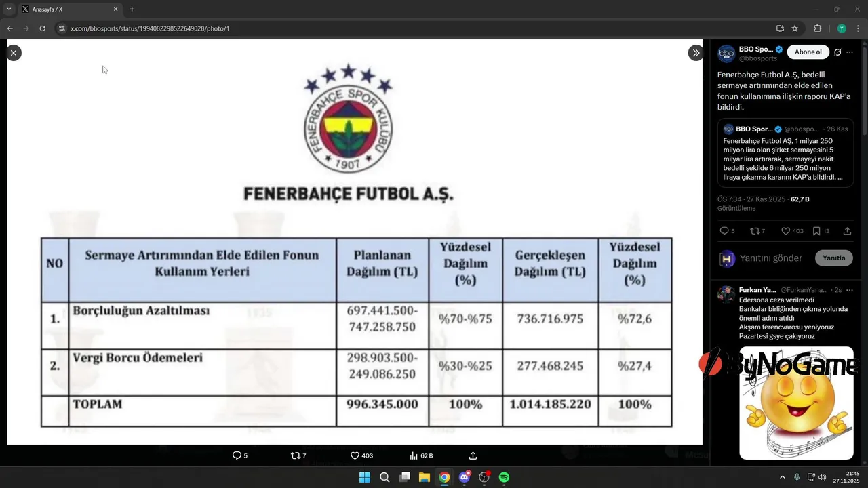Go back in the browser

pos(9,28)
